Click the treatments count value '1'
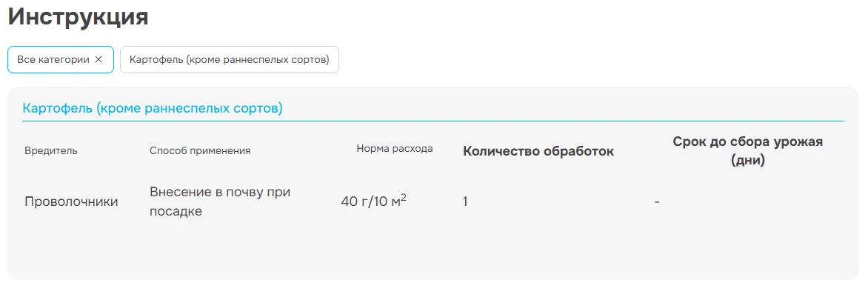 (465, 201)
